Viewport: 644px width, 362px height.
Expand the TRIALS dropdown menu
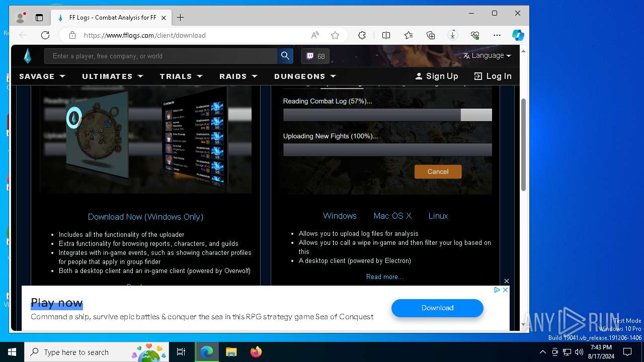click(181, 76)
